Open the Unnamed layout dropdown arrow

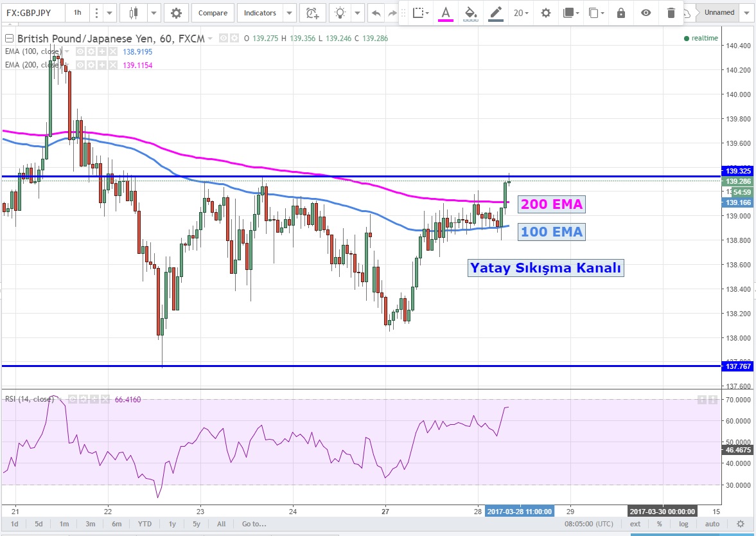pyautogui.click(x=746, y=13)
